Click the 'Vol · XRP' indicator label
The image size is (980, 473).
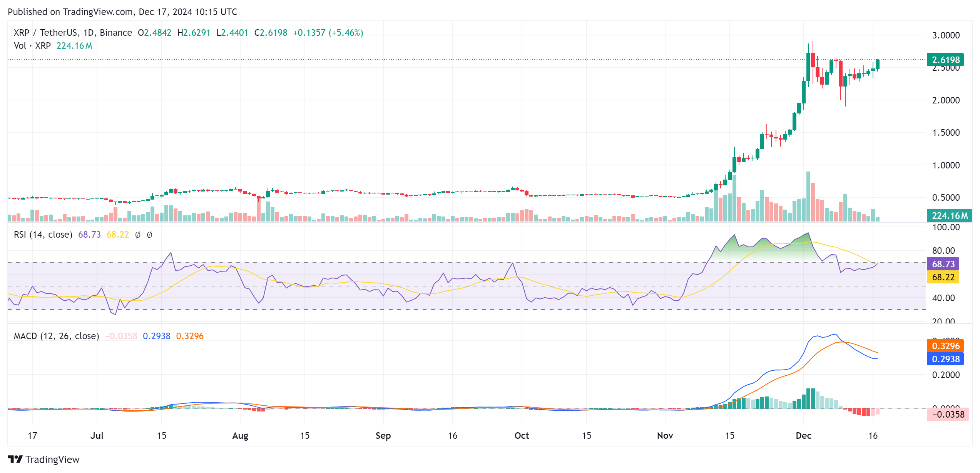point(32,46)
